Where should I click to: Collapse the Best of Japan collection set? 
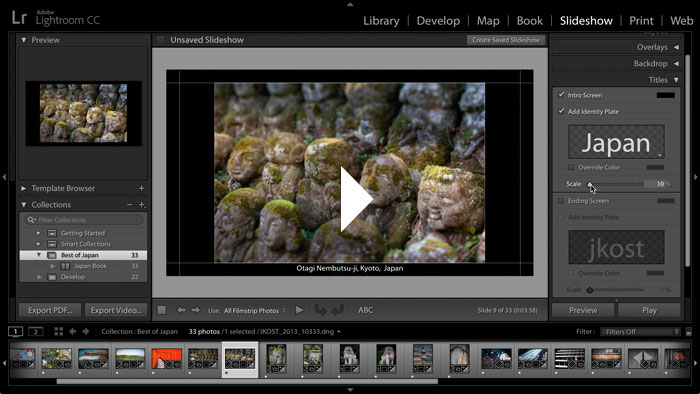[x=39, y=255]
